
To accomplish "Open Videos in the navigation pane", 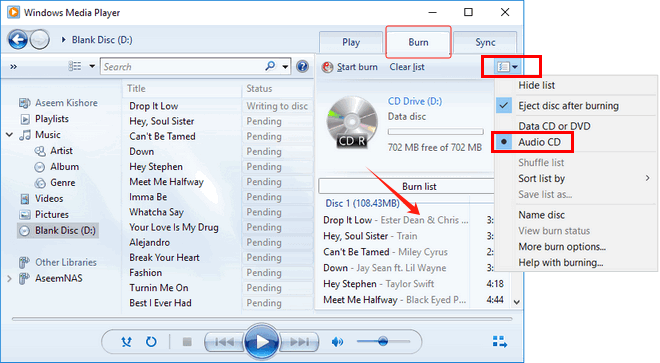I will (42, 199).
